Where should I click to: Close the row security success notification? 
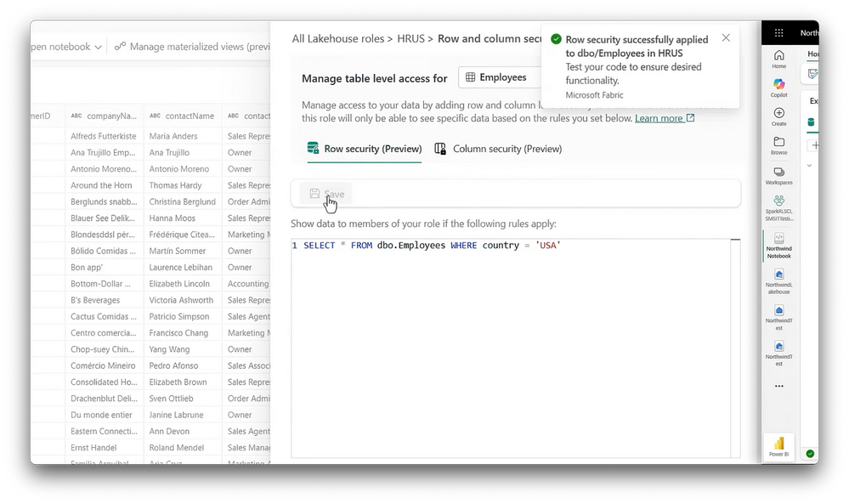(726, 38)
